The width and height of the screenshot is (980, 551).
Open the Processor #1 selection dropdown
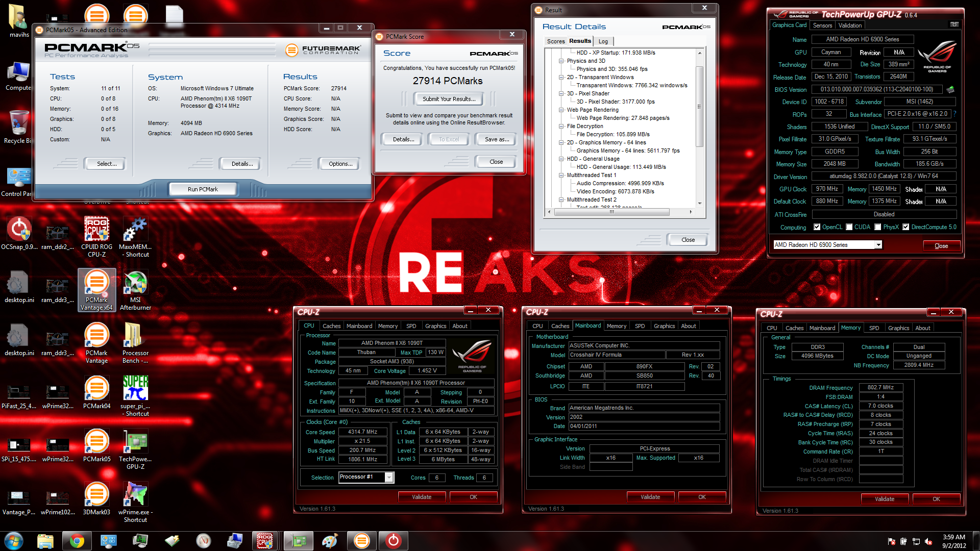pos(388,477)
